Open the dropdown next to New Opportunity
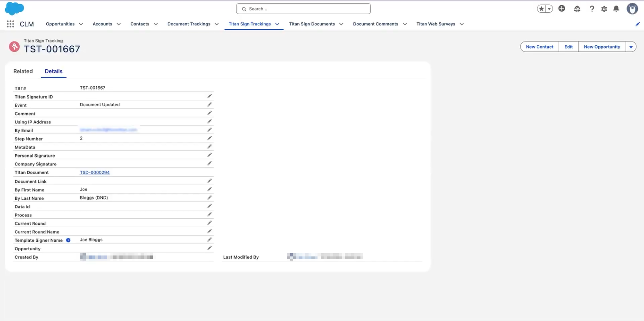The height and width of the screenshot is (321, 644). [x=631, y=46]
